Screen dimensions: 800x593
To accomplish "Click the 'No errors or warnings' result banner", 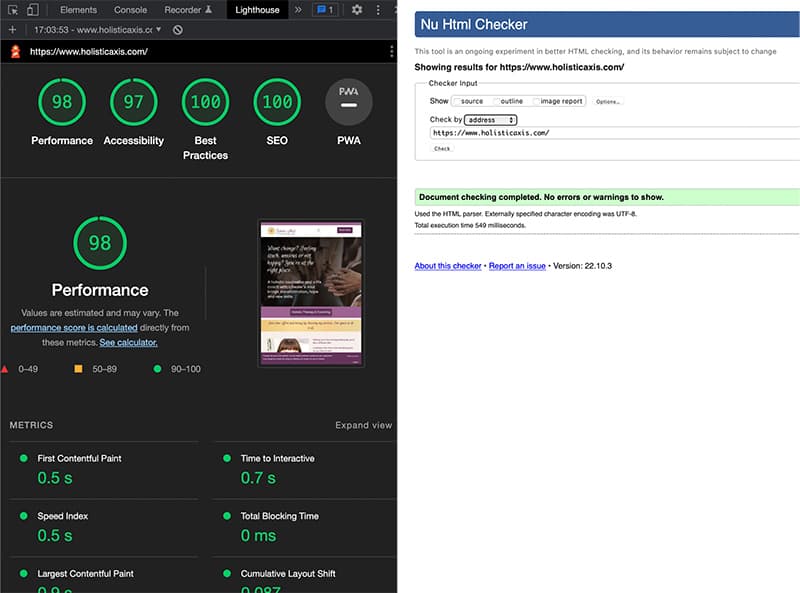I will click(607, 197).
